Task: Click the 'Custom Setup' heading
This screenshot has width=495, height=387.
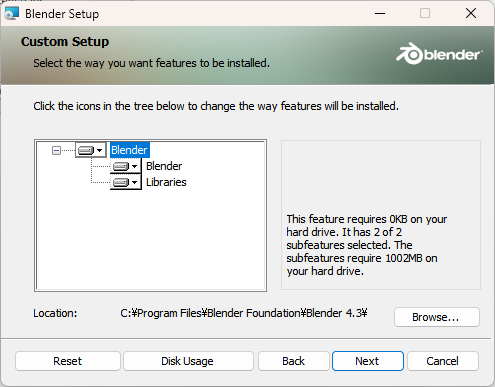Action: click(x=65, y=42)
